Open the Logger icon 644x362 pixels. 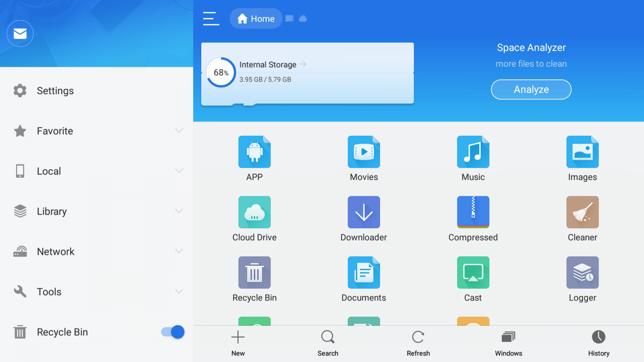[x=582, y=272]
